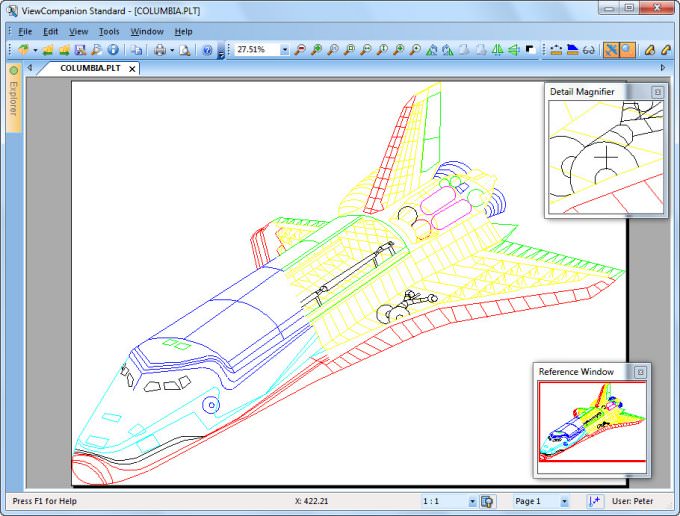
Task: Click the right tab scroll arrow
Action: [663, 68]
